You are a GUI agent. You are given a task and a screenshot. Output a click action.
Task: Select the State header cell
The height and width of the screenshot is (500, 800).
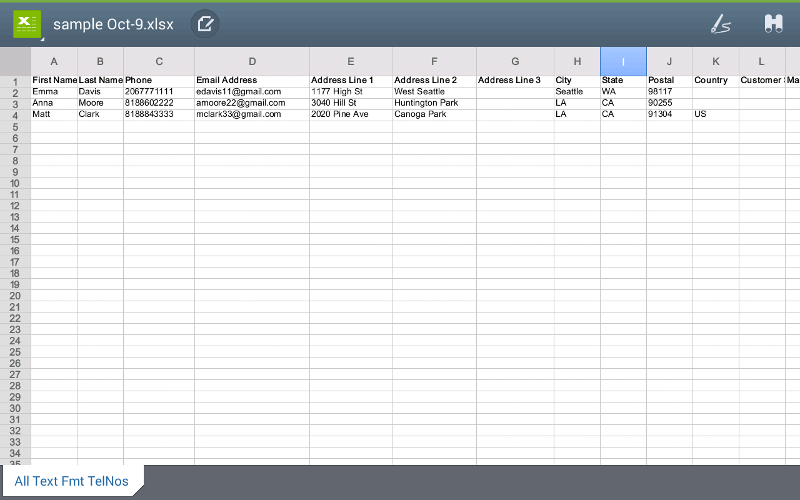click(623, 80)
